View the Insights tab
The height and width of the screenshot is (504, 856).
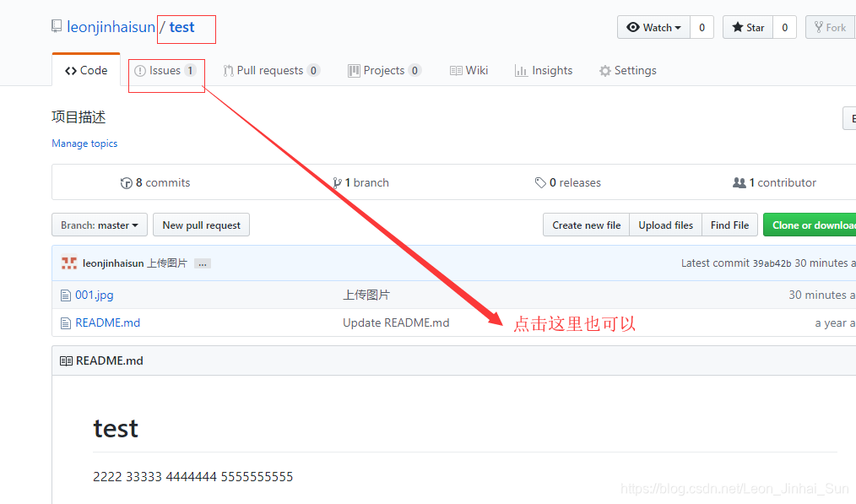[544, 70]
